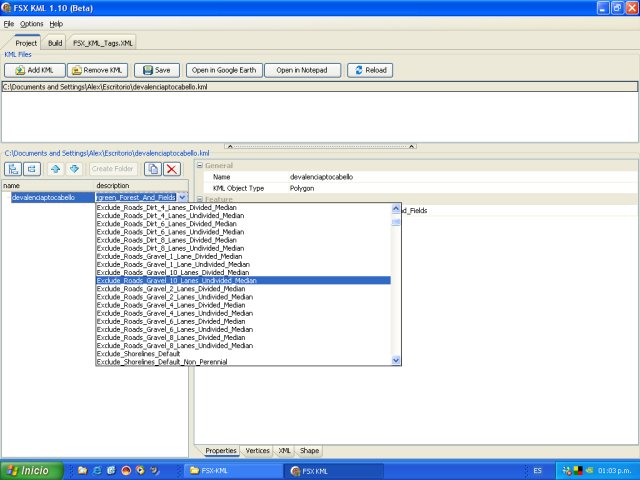
Task: Open the Options menu
Action: click(x=32, y=23)
